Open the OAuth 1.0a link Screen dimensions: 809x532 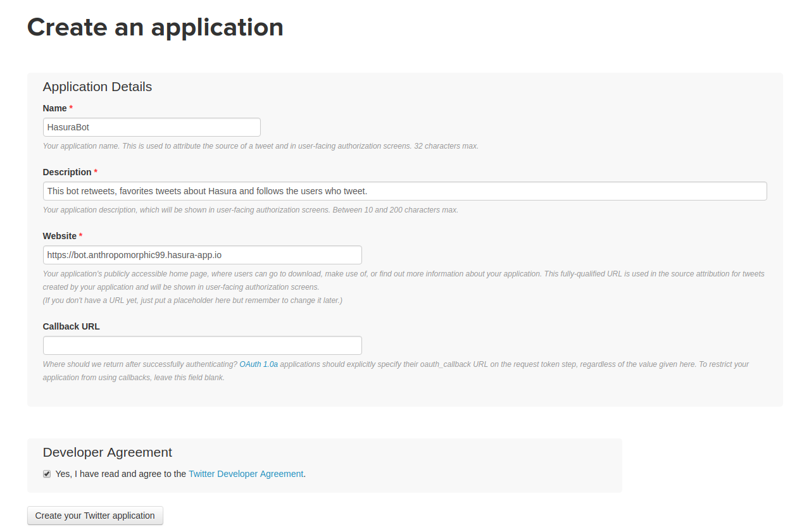258,364
